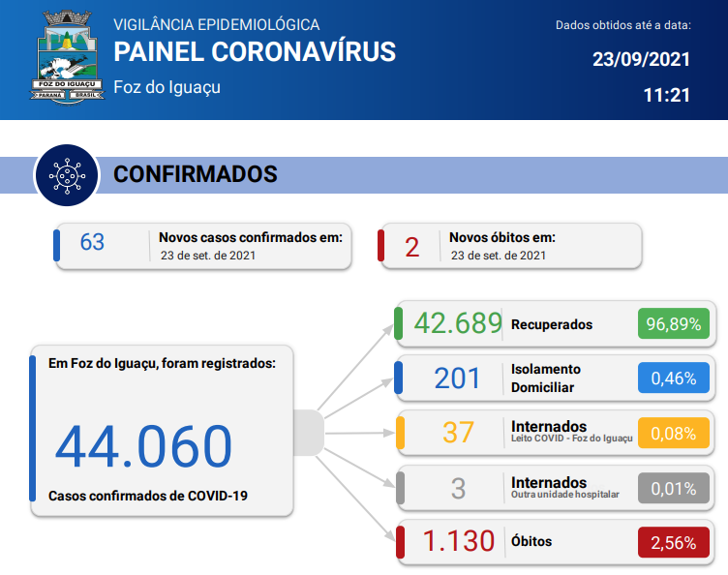Screen dimensions: 728x575
Task: Click 'Em Foz do Iguaçu, foram registrados:' text
Action: coord(162,363)
